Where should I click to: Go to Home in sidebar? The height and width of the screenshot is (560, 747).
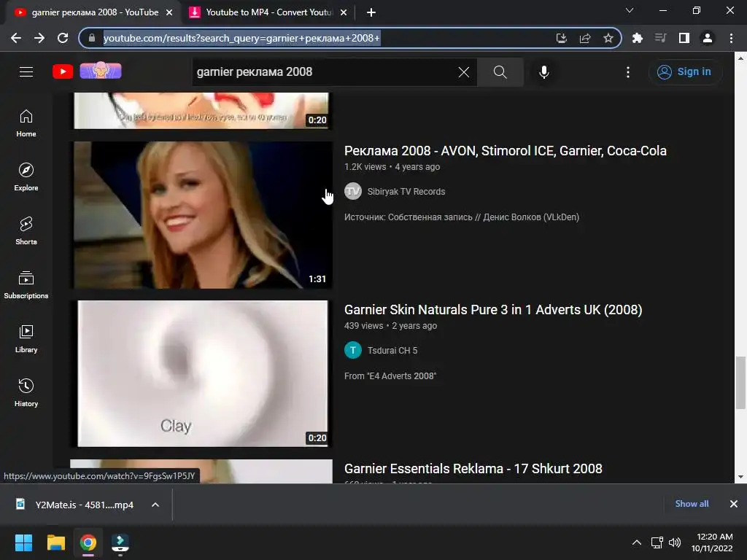pos(26,123)
